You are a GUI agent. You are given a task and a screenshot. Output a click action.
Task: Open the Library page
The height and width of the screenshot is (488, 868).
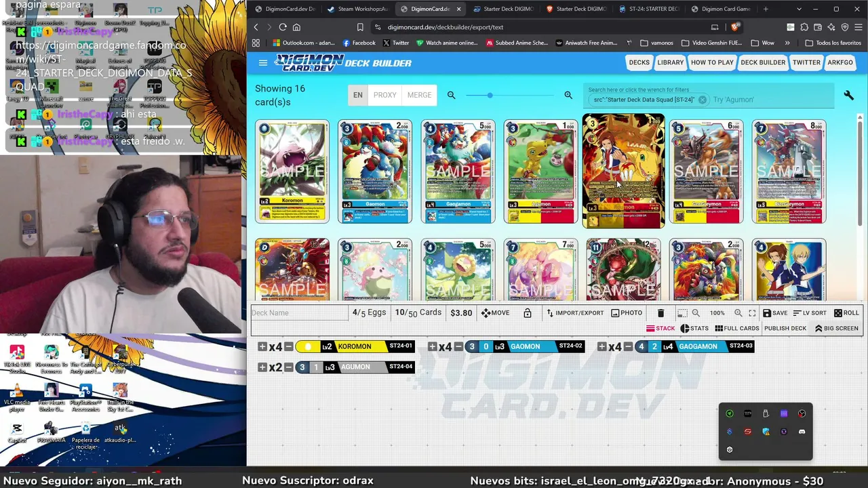pos(670,62)
